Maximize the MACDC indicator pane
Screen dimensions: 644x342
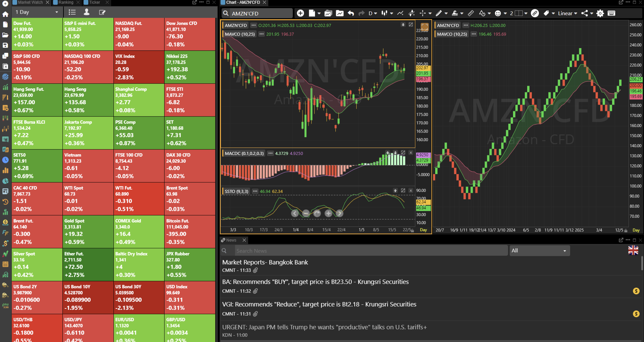403,153
